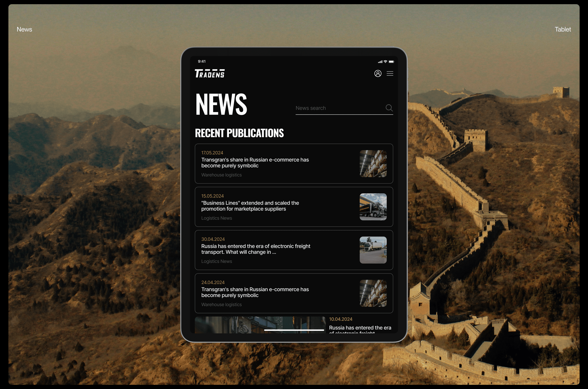Click the warehouse thumbnail on the 24.04.2024 card
588x389 pixels.
(373, 293)
